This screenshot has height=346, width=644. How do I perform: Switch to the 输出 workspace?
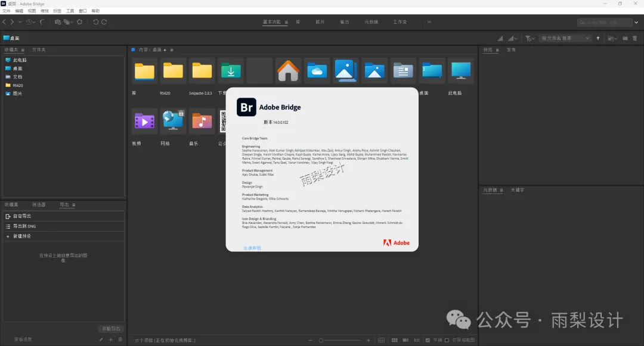[x=345, y=21]
